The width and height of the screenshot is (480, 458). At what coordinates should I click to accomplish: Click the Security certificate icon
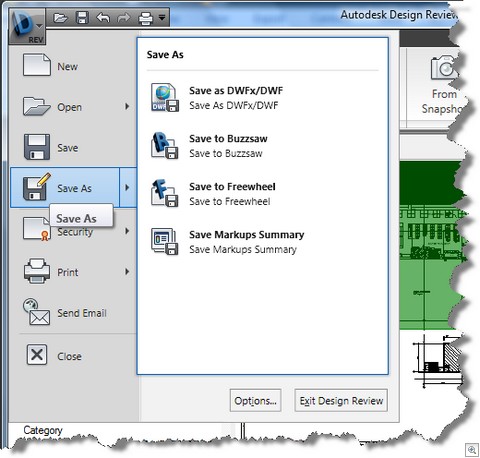(37, 229)
